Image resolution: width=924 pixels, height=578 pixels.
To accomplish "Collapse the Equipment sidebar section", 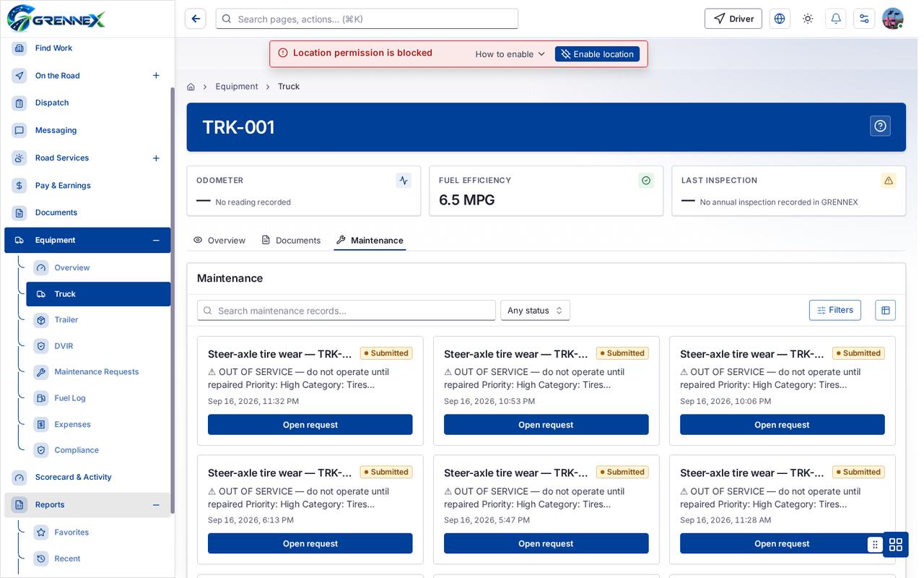I will (x=156, y=240).
